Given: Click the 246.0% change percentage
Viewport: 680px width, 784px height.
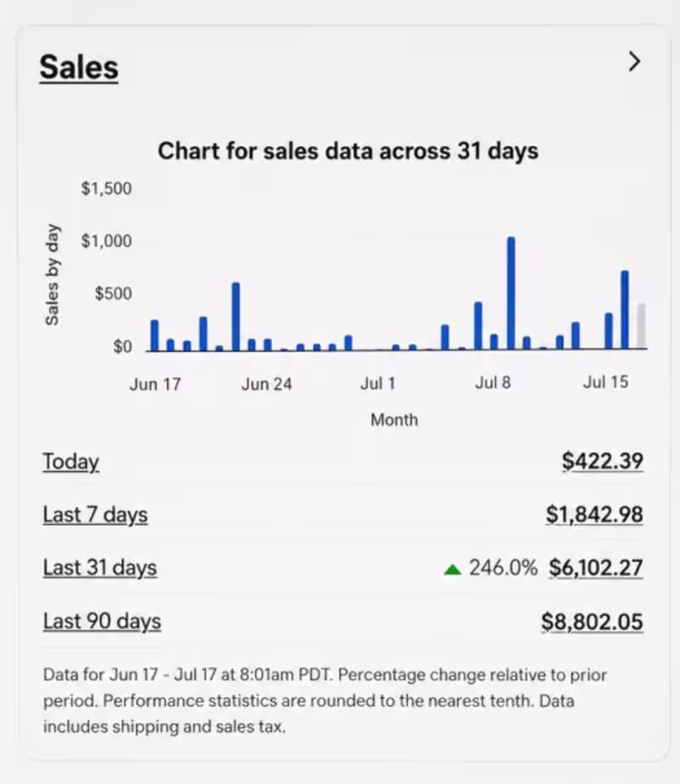Looking at the screenshot, I should [x=503, y=567].
